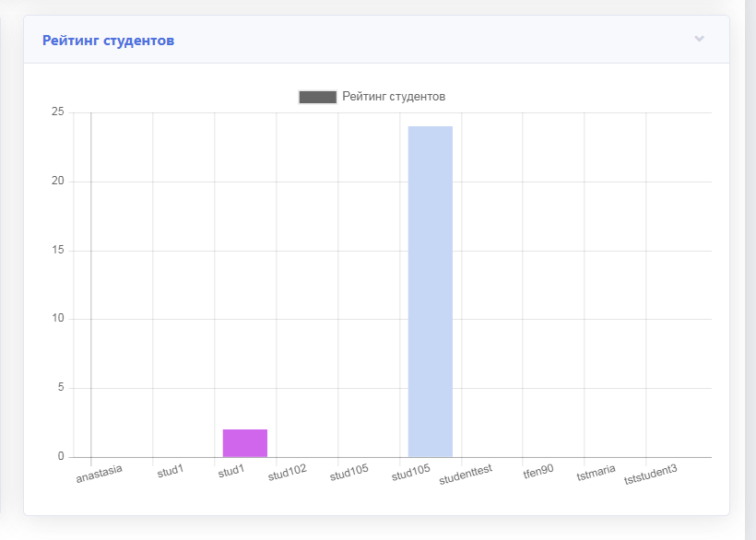Click the Рейтинг студентов card title
The height and width of the screenshot is (540, 756).
pos(109,41)
